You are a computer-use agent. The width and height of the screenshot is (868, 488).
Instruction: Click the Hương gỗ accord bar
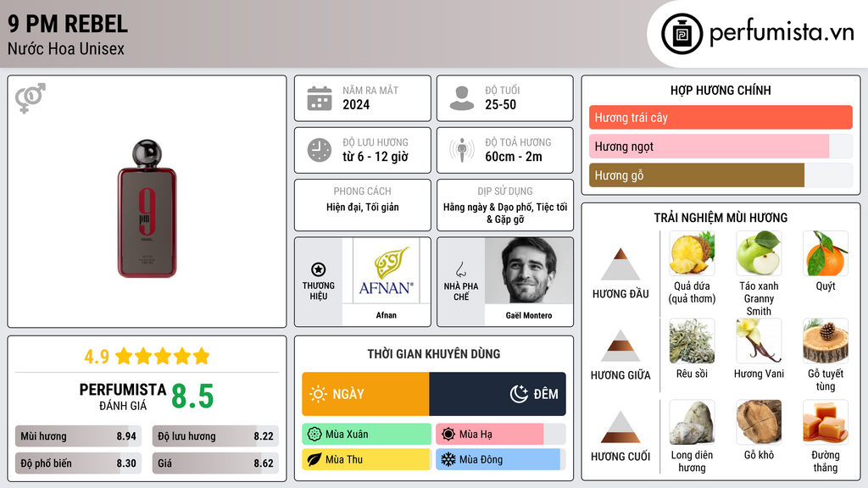pyautogui.click(x=697, y=175)
